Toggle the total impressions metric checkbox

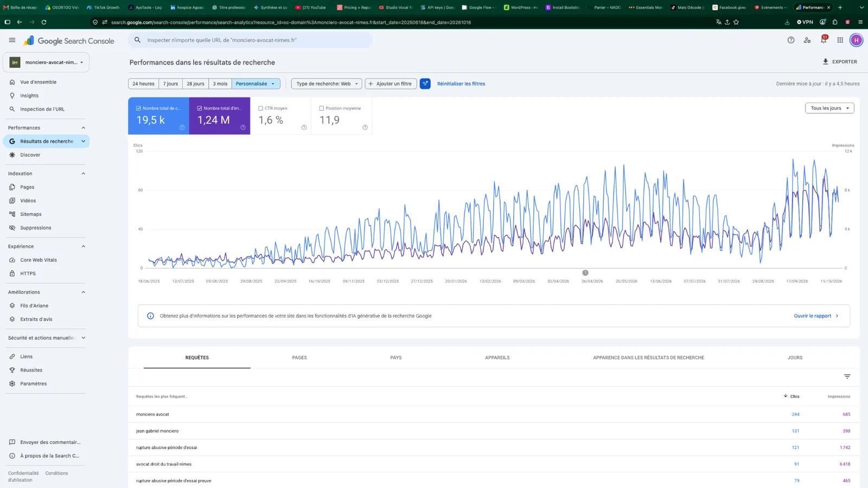(200, 108)
